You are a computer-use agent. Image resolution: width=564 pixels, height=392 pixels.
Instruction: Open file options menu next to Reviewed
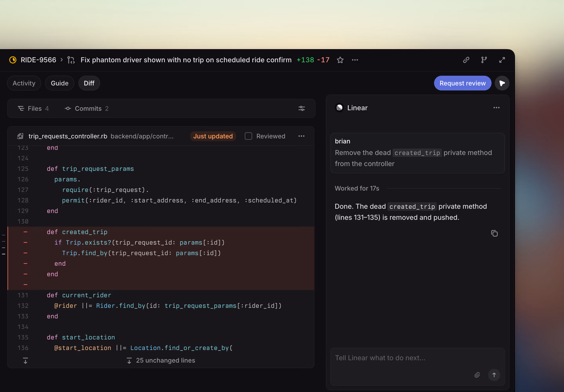click(301, 136)
